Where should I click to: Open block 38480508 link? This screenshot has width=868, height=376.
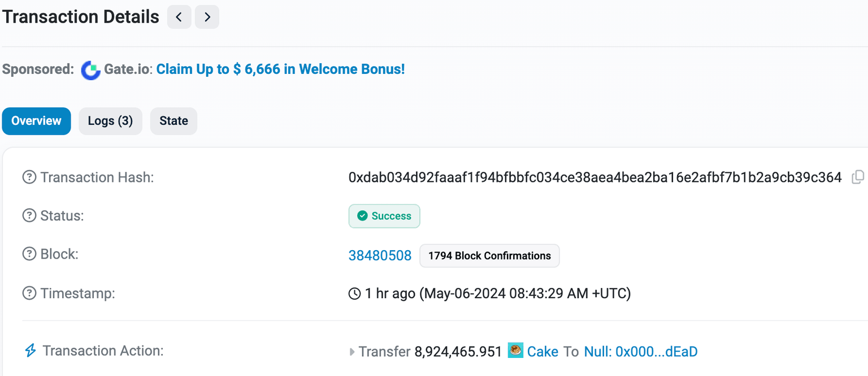click(380, 255)
